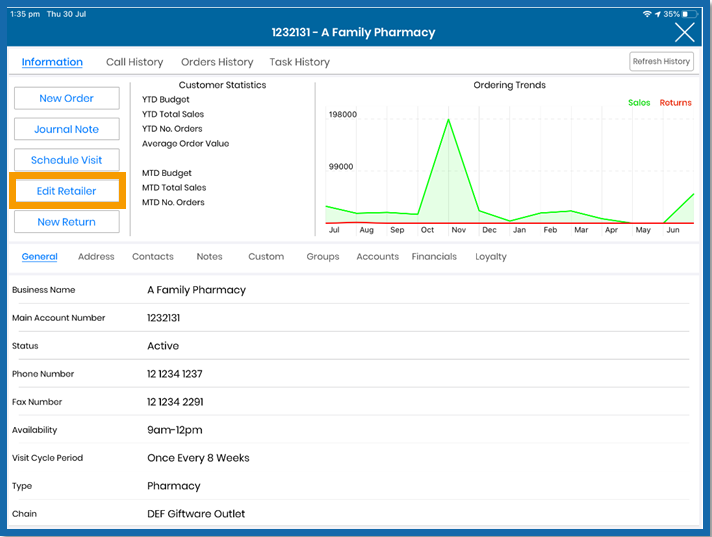Switch to the Information tab
This screenshot has width=712, height=537.
pyautogui.click(x=52, y=62)
